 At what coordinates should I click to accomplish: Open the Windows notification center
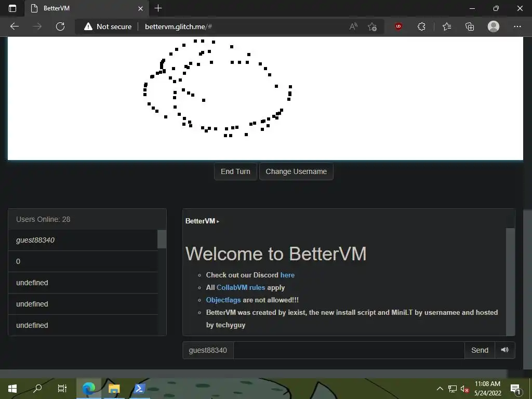click(515, 389)
